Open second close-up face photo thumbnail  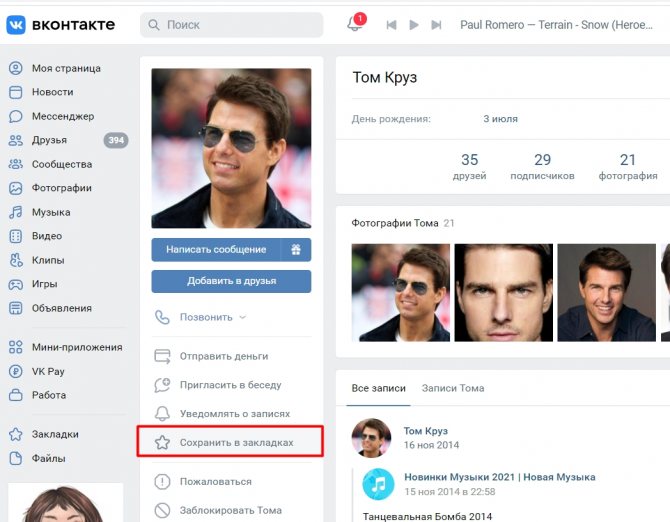503,293
